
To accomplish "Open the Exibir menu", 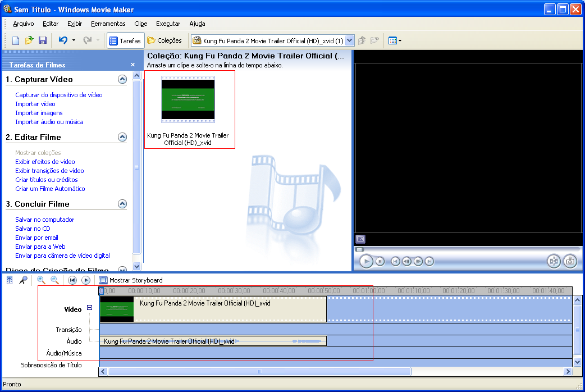I will [75, 24].
